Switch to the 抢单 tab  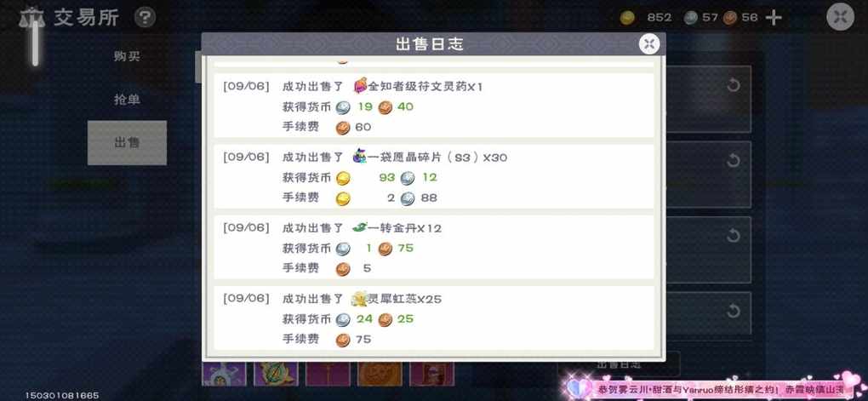pyautogui.click(x=127, y=100)
